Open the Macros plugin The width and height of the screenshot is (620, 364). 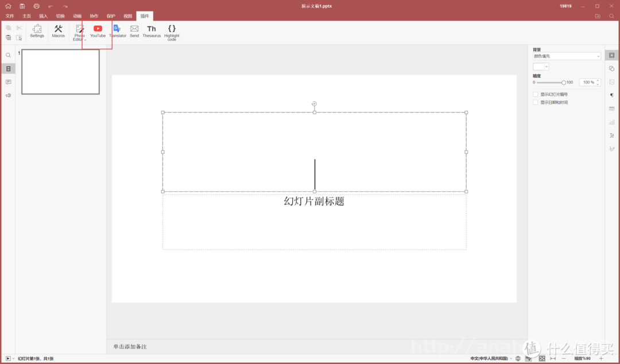pos(59,31)
